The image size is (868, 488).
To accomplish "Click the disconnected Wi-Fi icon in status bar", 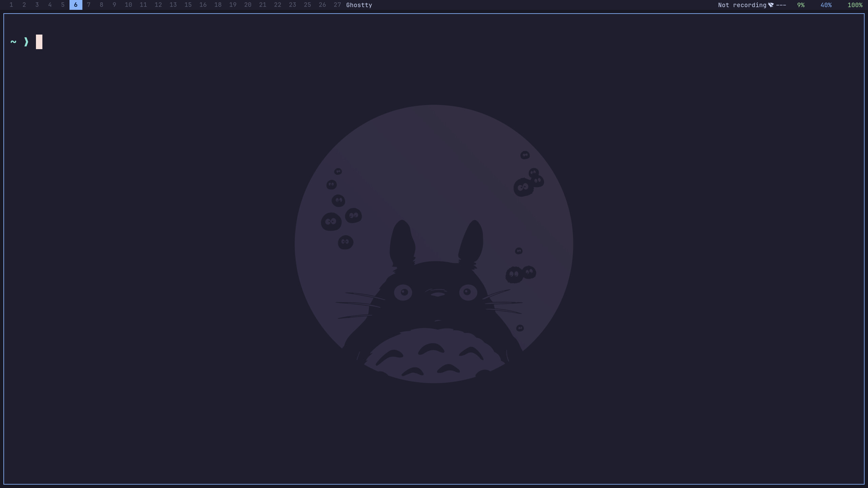I will (x=771, y=5).
